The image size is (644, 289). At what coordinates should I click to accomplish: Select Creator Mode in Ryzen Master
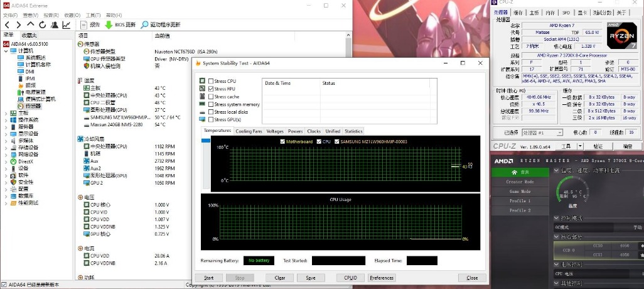click(x=520, y=182)
